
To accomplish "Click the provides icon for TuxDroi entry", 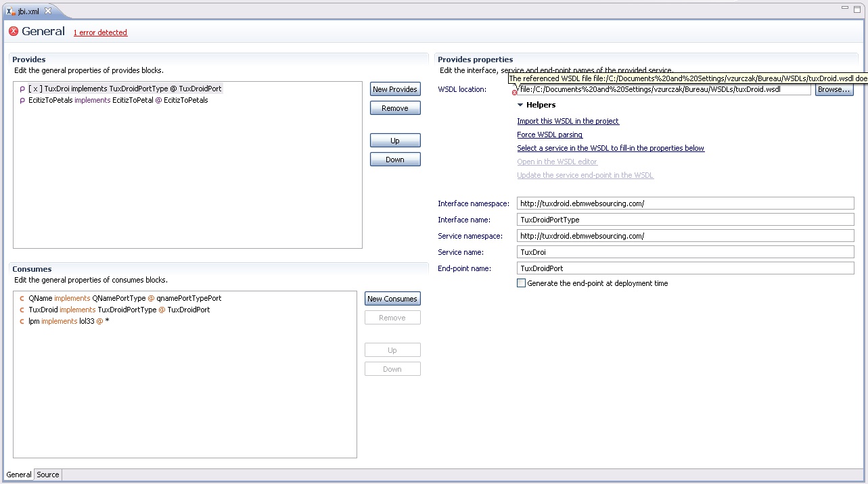I will pyautogui.click(x=22, y=89).
